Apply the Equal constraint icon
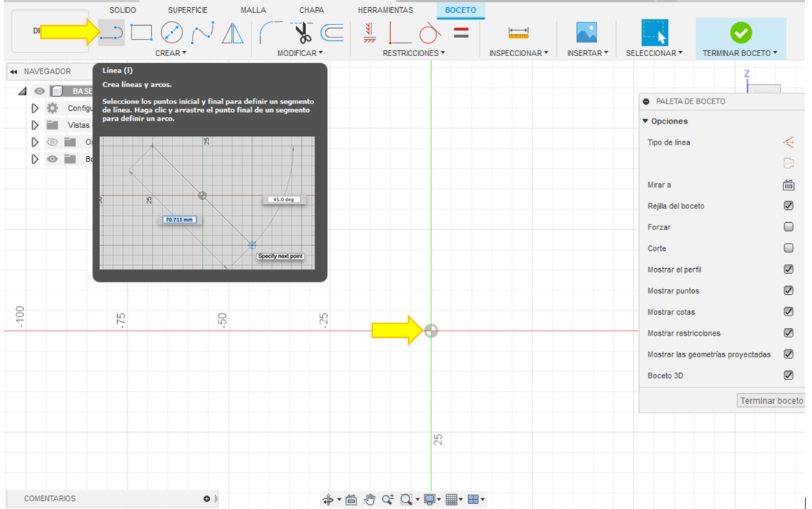This screenshot has height=509, width=812. [x=461, y=32]
